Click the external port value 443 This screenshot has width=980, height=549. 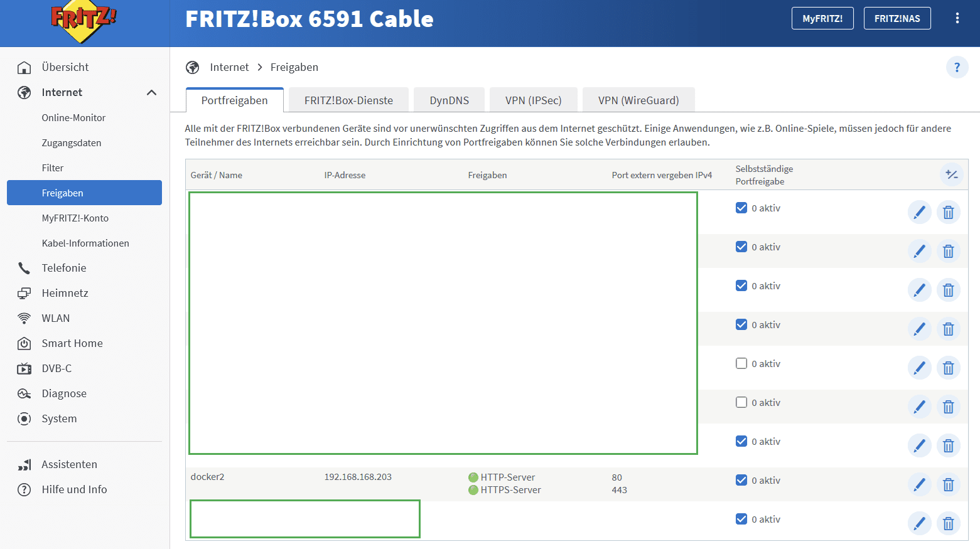click(620, 490)
